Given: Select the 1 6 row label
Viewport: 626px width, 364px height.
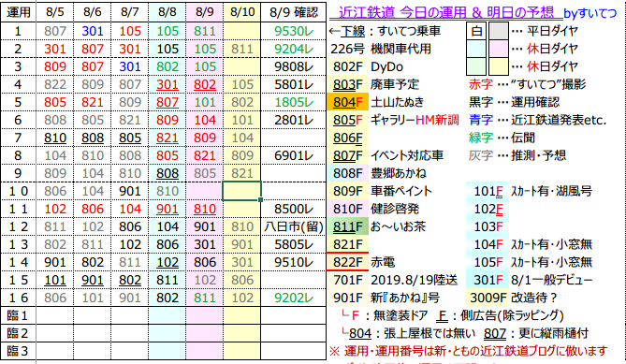Looking at the screenshot, I should click(x=19, y=298).
